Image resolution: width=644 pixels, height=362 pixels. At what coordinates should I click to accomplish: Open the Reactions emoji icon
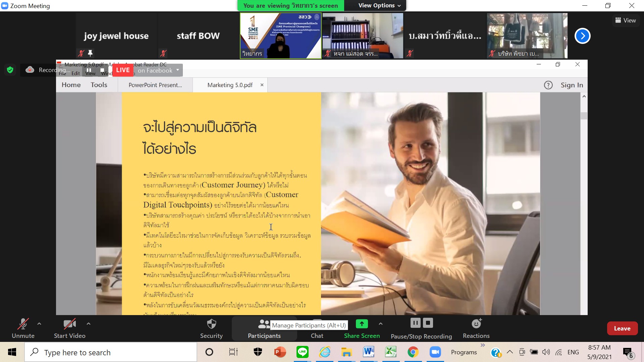(476, 324)
